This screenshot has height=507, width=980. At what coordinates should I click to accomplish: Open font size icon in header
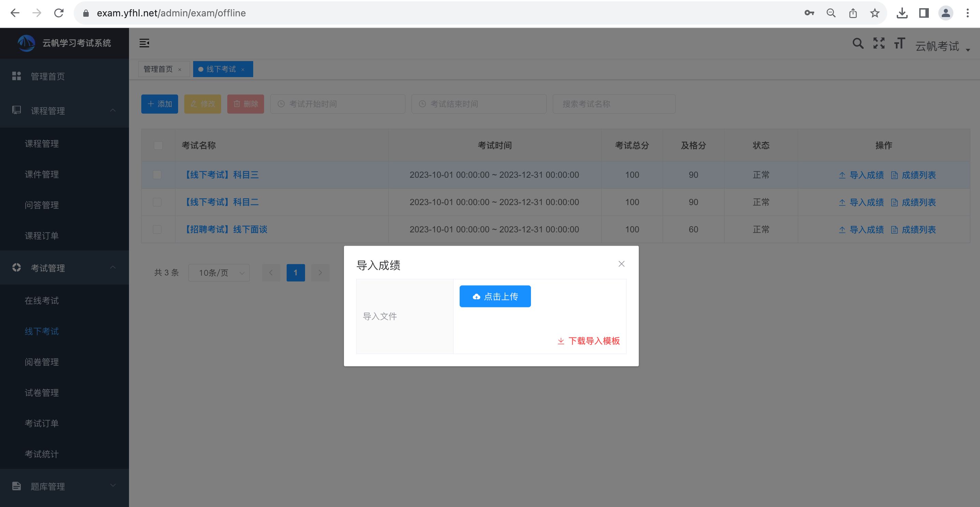tap(899, 43)
